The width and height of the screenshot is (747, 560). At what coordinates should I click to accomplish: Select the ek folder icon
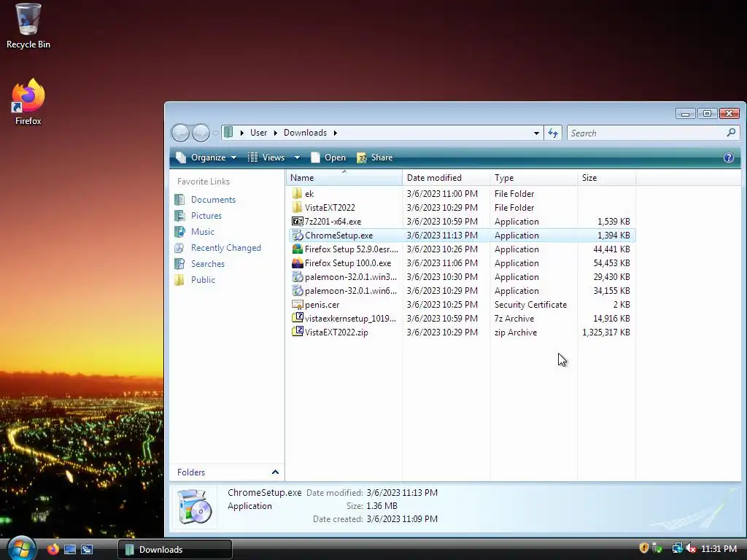[298, 193]
